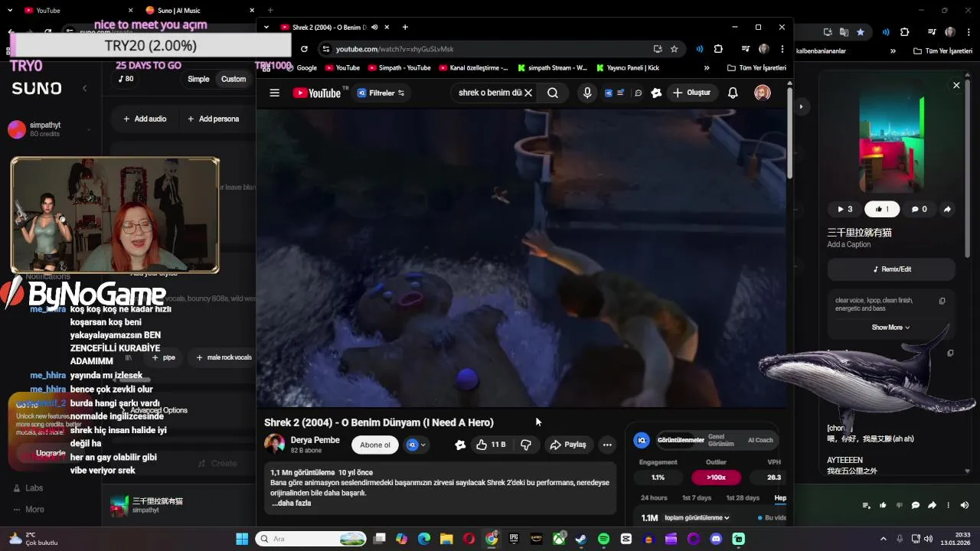Open YouTube hamburger guide menu
Image resolution: width=980 pixels, height=551 pixels.
(x=274, y=93)
